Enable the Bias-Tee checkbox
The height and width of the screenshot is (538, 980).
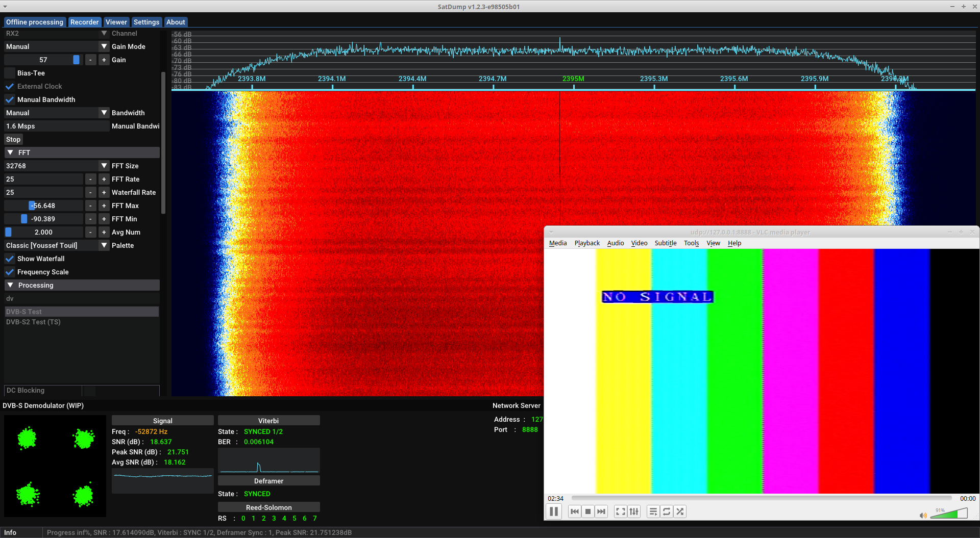[10, 73]
